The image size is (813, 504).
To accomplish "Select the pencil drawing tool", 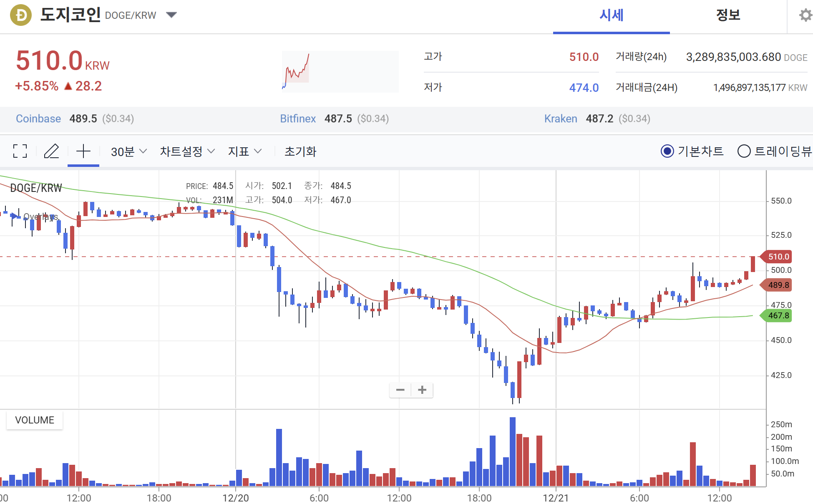I will coord(52,151).
